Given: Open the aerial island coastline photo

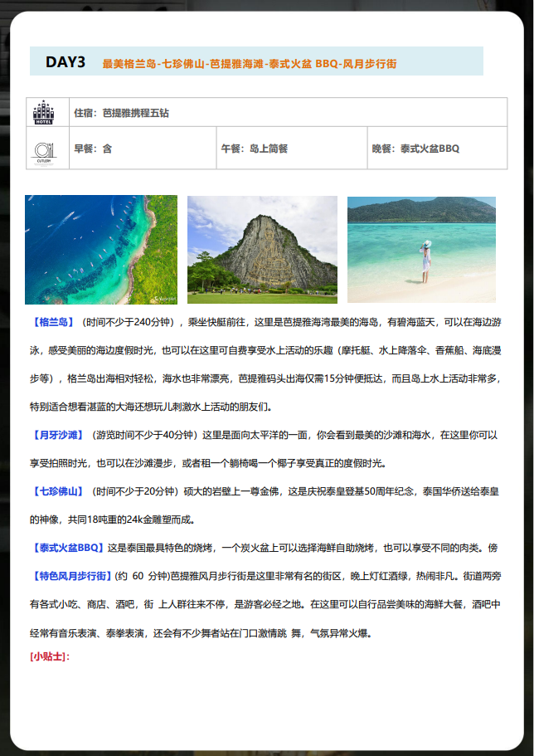Looking at the screenshot, I should pos(101,249).
